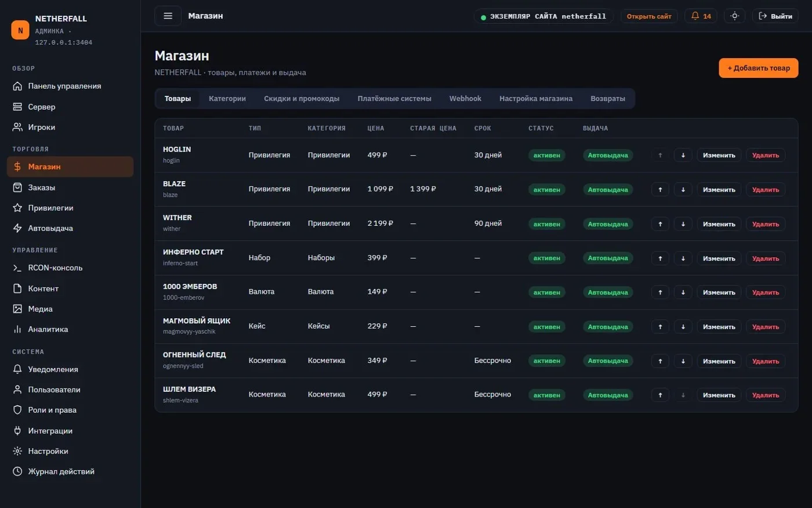The image size is (812, 508).
Task: Click the Добавить товар button
Action: tap(759, 68)
